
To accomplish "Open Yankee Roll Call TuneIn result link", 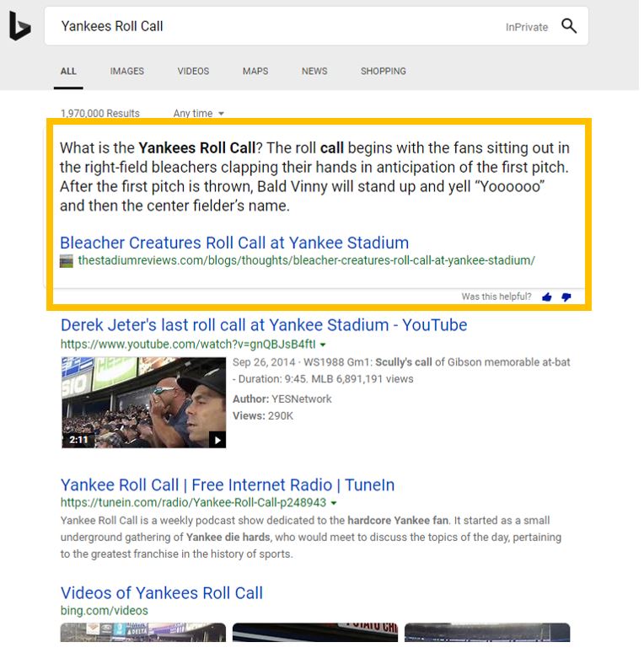I will [228, 484].
